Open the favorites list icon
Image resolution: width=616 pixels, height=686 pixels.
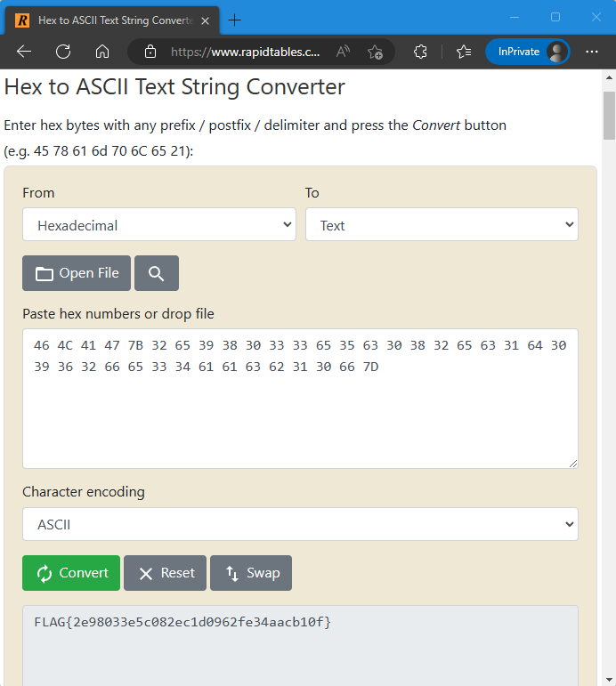[464, 52]
